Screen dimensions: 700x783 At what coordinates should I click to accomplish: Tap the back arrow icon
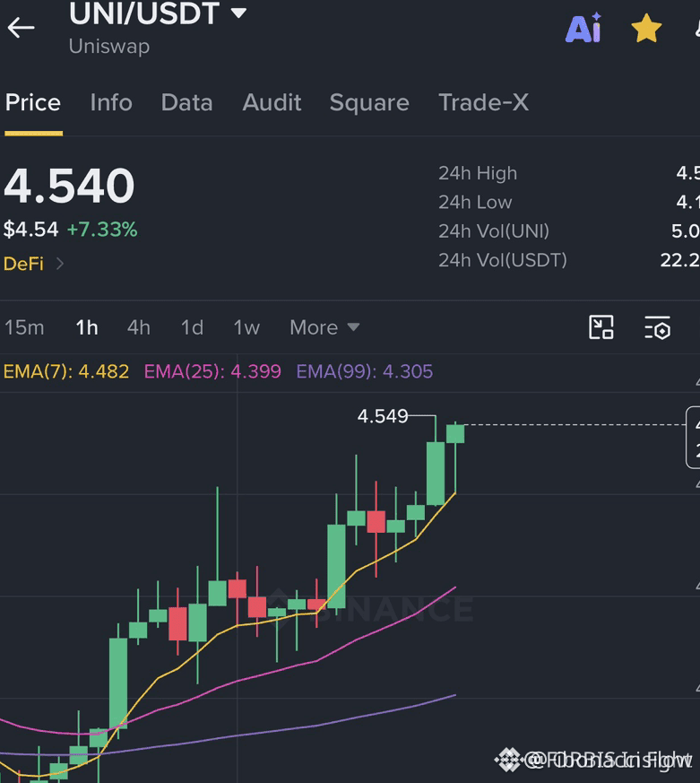pyautogui.click(x=21, y=28)
